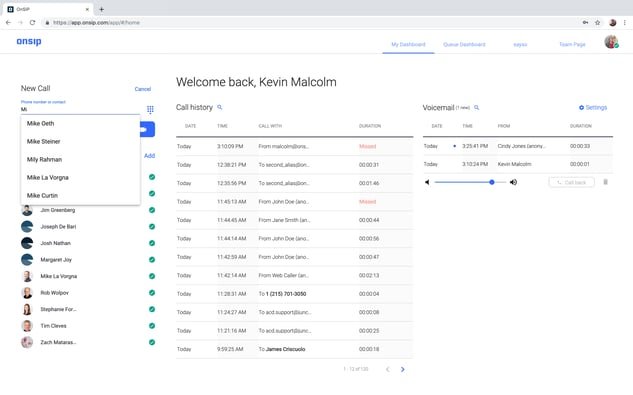This screenshot has height=395, width=633.
Task: Open the 11:44:45 AM Jane Smith call
Action: pos(294,220)
